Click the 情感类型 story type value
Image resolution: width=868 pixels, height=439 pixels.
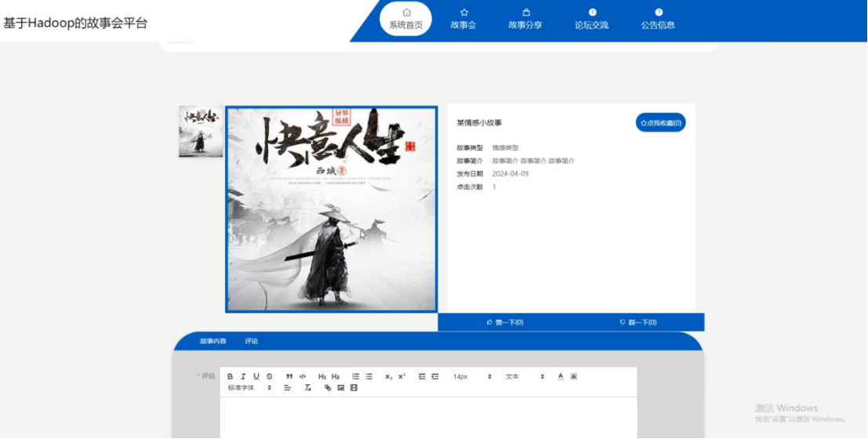(x=506, y=148)
